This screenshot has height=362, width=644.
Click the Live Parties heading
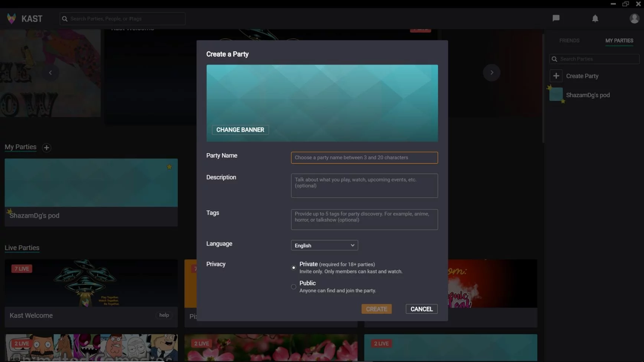click(x=22, y=248)
